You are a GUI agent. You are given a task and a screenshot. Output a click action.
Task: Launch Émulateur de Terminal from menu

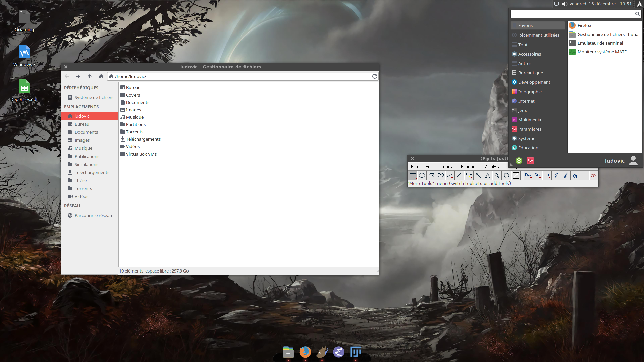(x=604, y=43)
